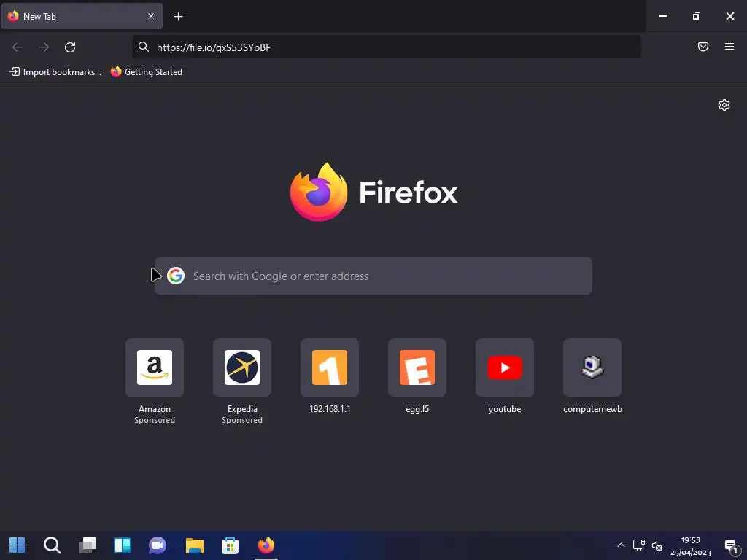The width and height of the screenshot is (747, 560).
Task: Click the Google logo in search box
Action: pos(176,276)
